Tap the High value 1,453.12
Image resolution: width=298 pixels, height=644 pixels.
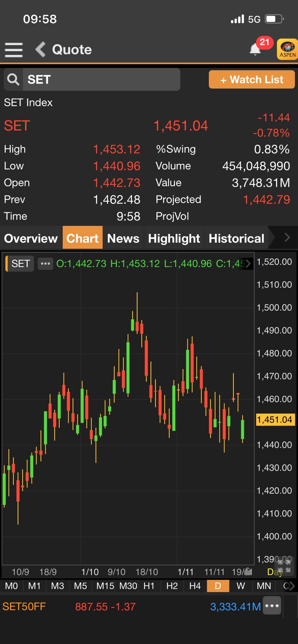click(116, 149)
